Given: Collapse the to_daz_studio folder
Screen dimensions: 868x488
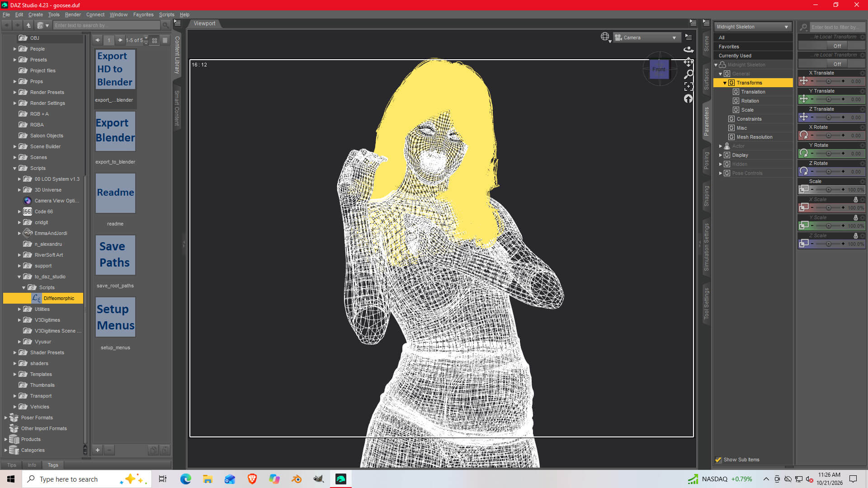Looking at the screenshot, I should pyautogui.click(x=19, y=277).
